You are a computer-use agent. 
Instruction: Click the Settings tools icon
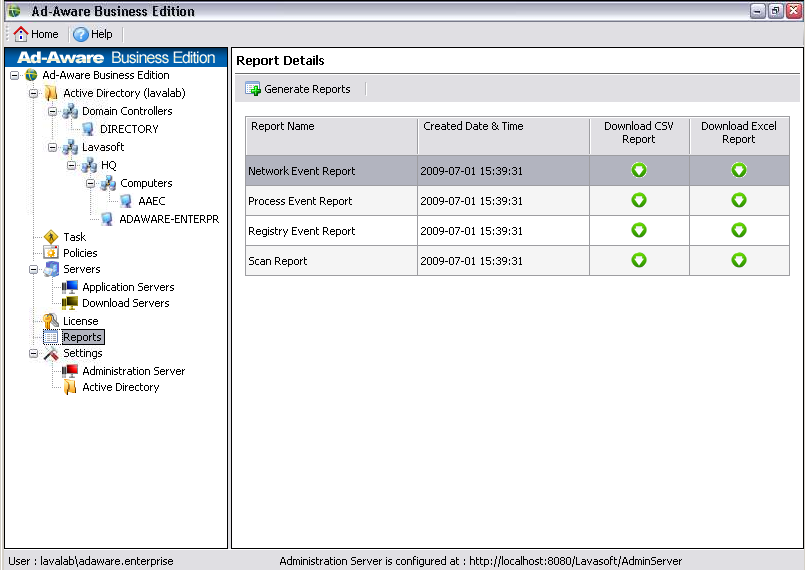point(51,353)
